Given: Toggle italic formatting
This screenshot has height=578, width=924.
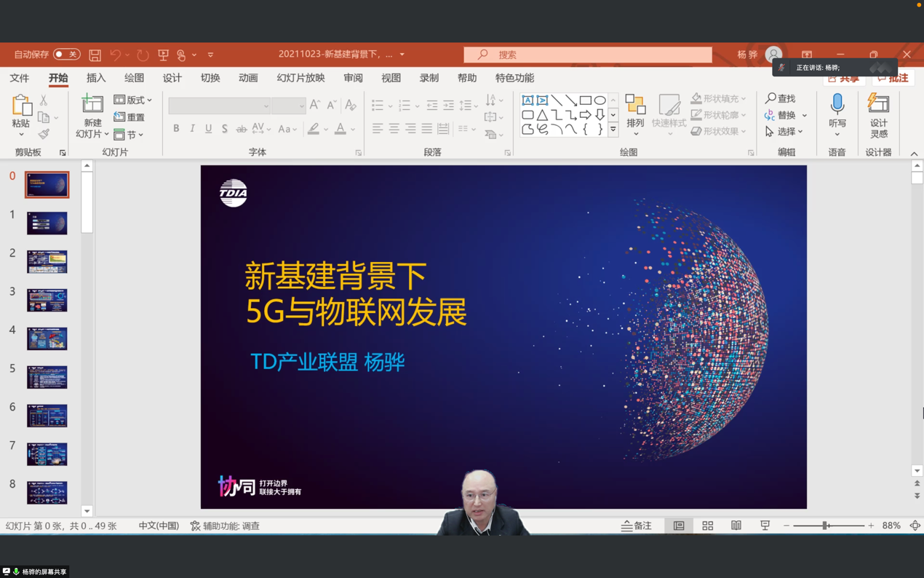Looking at the screenshot, I should (x=192, y=128).
